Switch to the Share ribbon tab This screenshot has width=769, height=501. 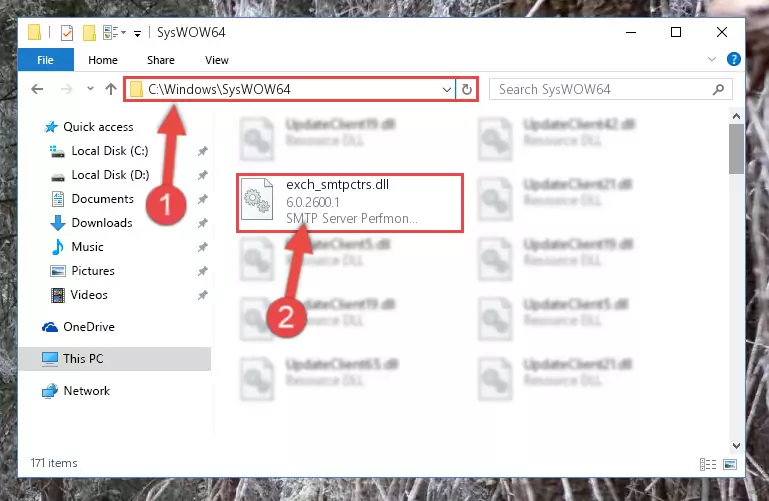click(161, 60)
